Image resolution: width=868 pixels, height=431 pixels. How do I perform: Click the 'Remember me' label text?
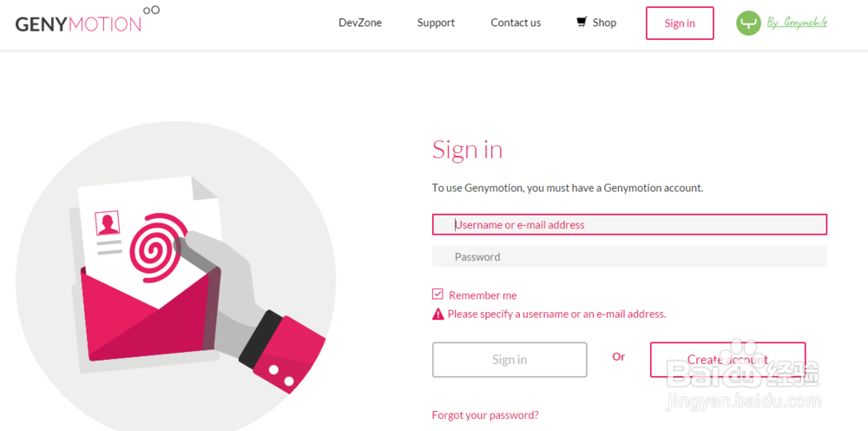pyautogui.click(x=483, y=295)
